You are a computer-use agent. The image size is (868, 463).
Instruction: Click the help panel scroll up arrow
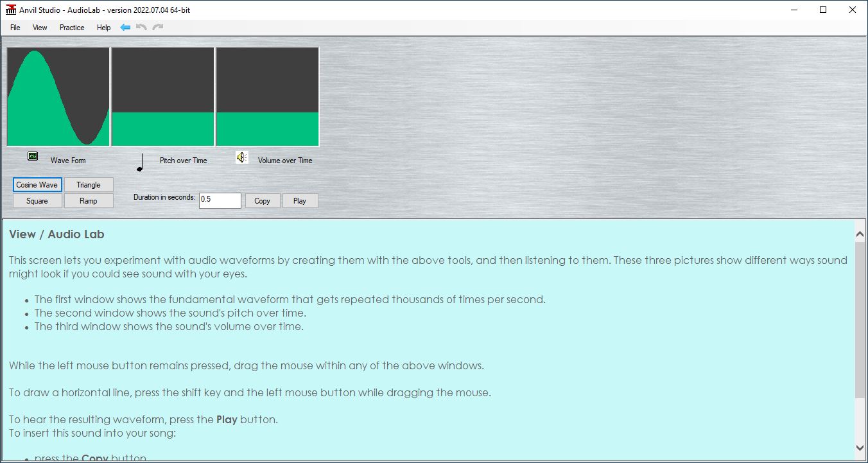coord(860,235)
